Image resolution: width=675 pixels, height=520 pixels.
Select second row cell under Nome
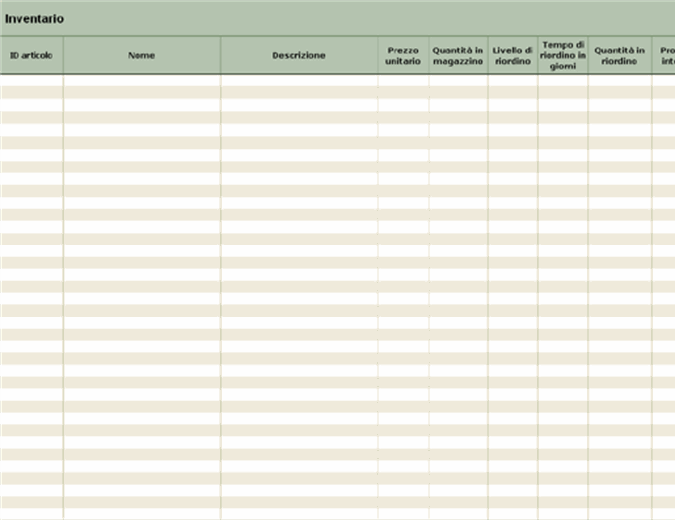[x=142, y=92]
